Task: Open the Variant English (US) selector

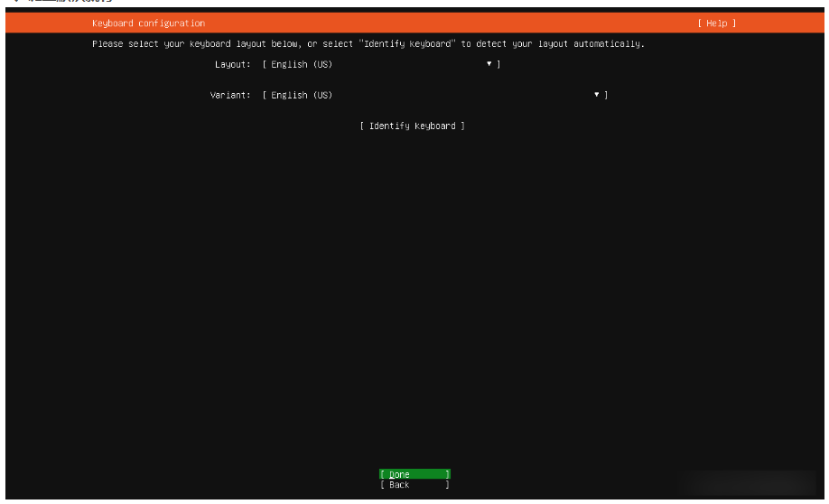Action: 302,96
